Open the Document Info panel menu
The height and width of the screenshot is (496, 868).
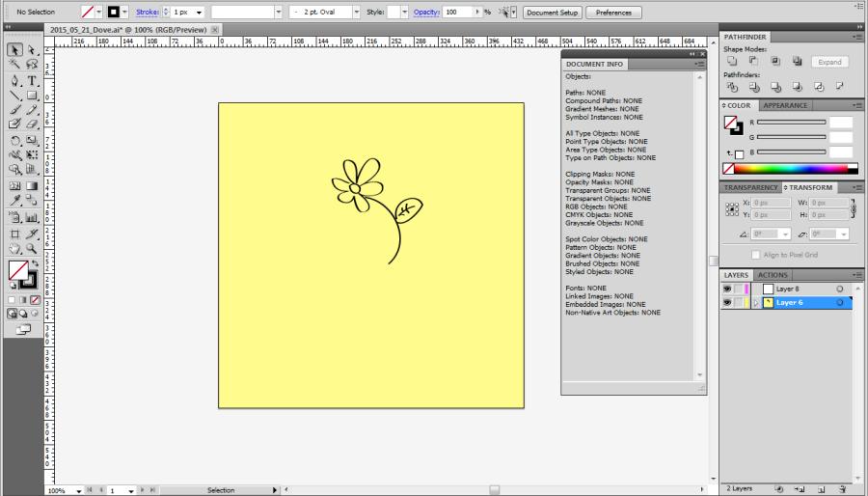[700, 65]
